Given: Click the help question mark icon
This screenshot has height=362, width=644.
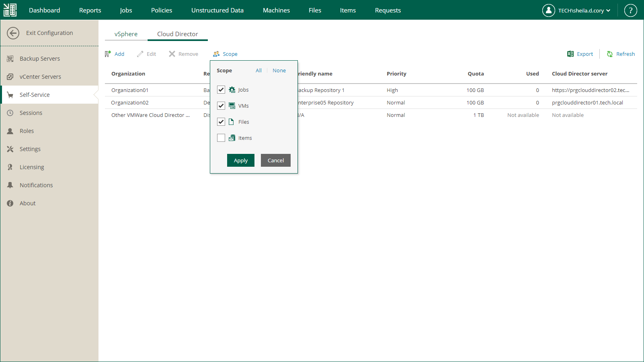Looking at the screenshot, I should point(630,10).
